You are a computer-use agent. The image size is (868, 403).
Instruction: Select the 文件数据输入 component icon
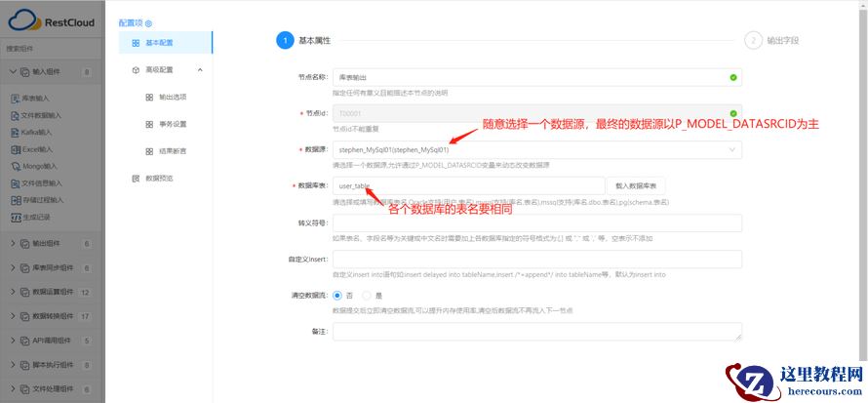[x=16, y=116]
